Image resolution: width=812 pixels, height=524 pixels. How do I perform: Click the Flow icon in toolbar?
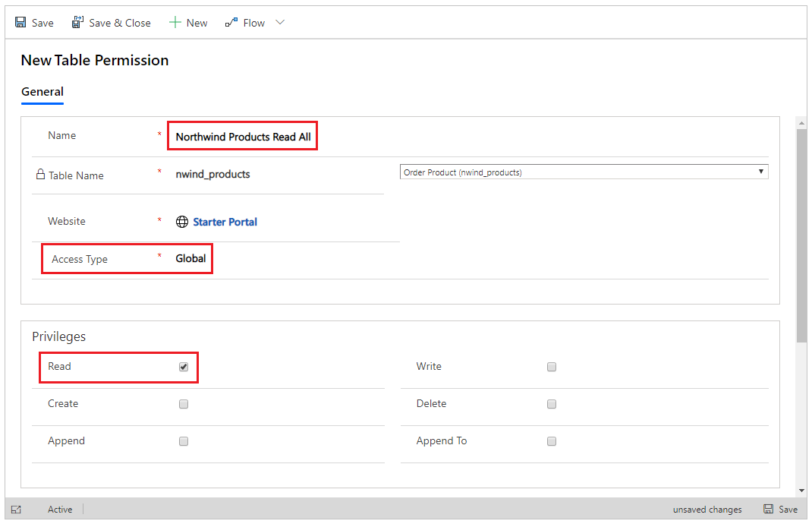click(x=231, y=22)
